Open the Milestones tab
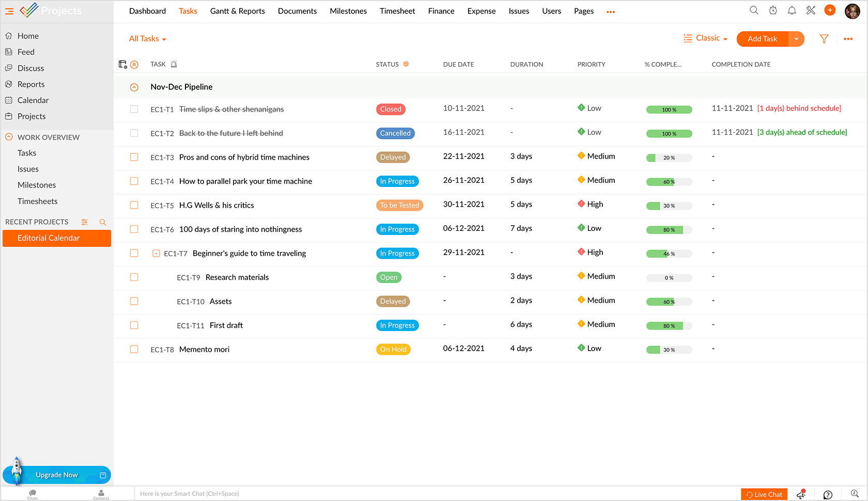Image resolution: width=868 pixels, height=501 pixels. [348, 11]
